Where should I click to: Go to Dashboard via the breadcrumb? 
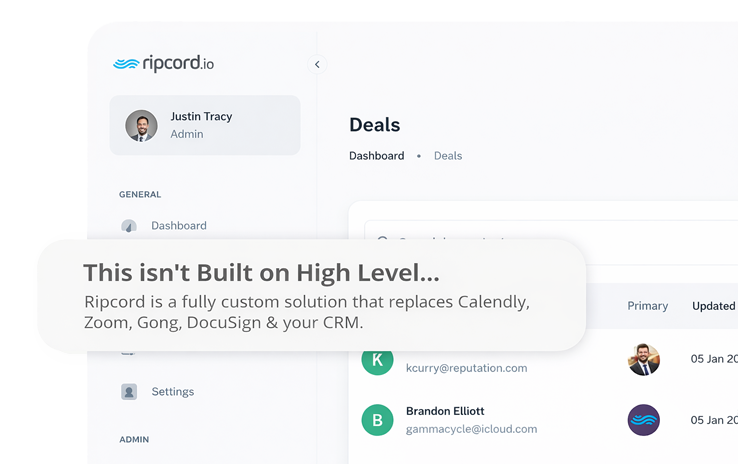click(x=377, y=156)
